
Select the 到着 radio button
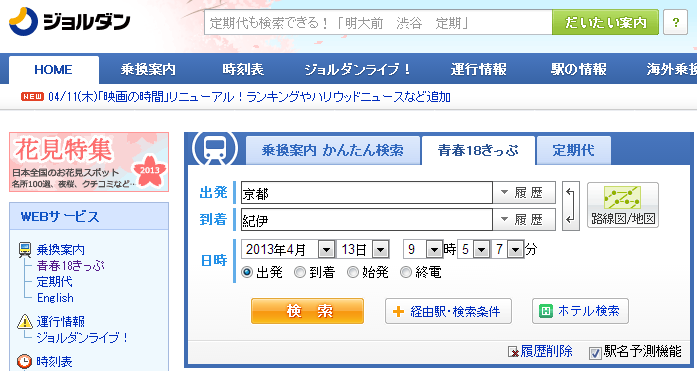300,272
